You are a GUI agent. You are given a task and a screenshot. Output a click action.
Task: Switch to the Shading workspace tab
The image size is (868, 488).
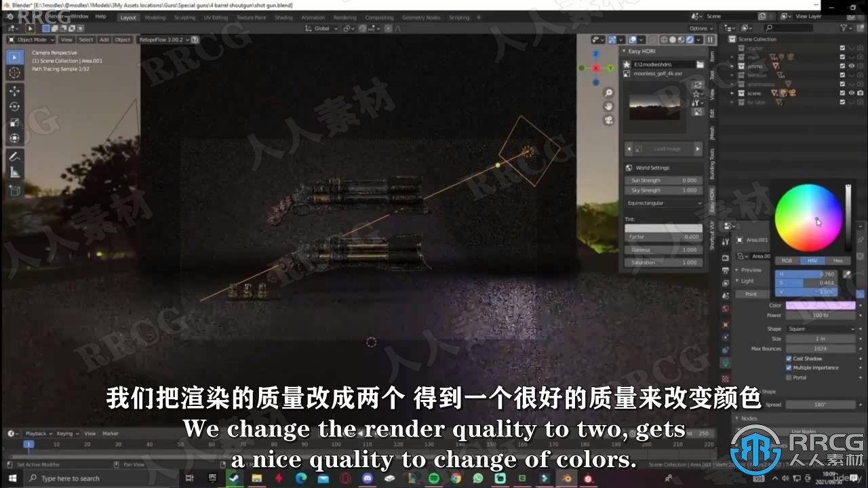283,17
